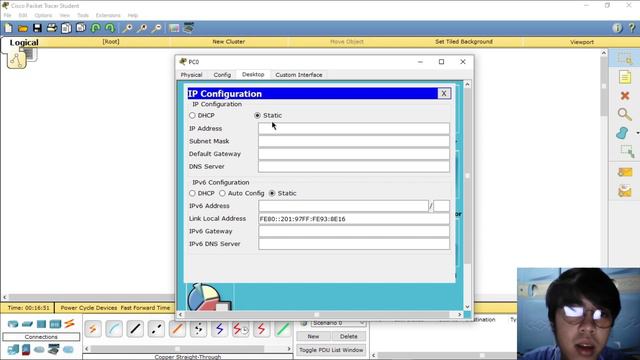This screenshot has height=360, width=640.
Task: Click the Subnet Mask input field
Action: 354,141
